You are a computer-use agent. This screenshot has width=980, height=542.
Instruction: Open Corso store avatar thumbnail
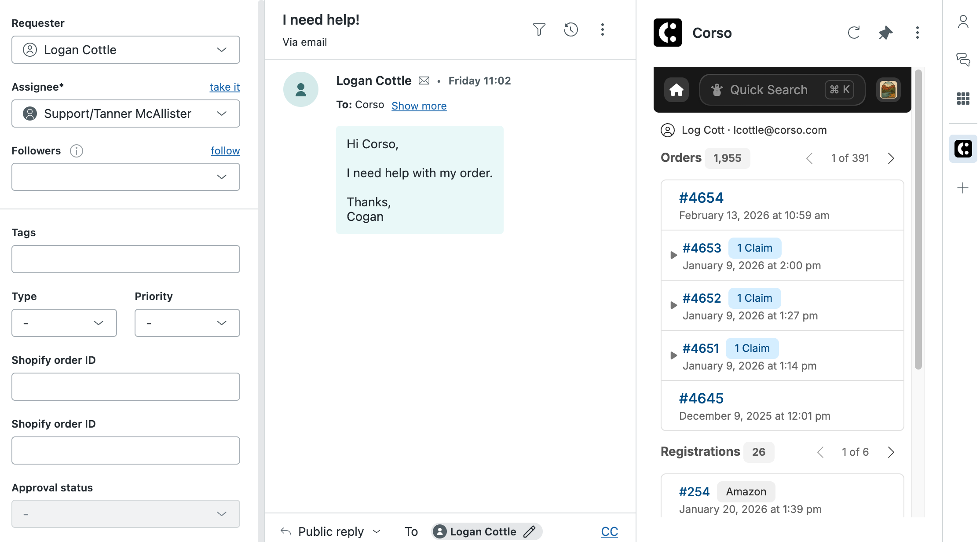coord(888,90)
